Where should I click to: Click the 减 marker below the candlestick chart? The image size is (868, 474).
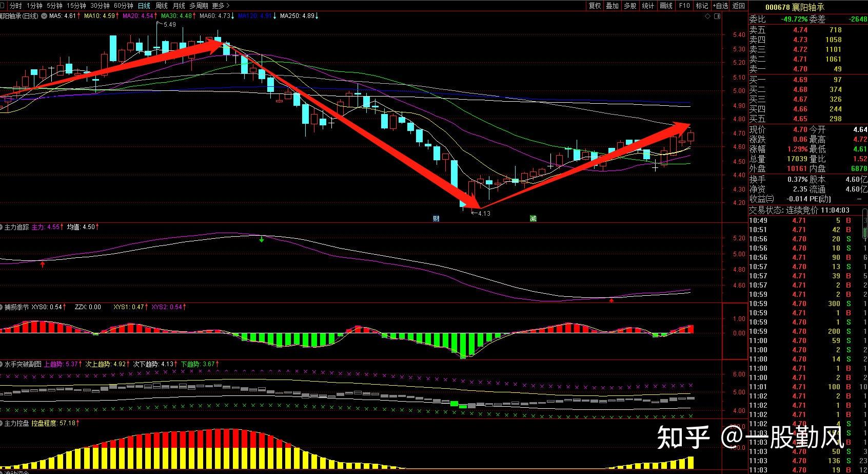(x=533, y=218)
